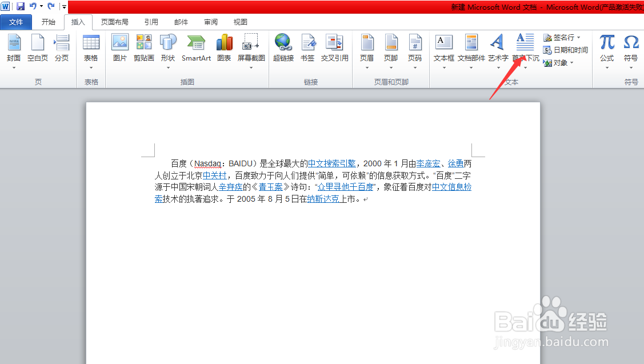Click the word Nasdaq in the paragraph

208,163
